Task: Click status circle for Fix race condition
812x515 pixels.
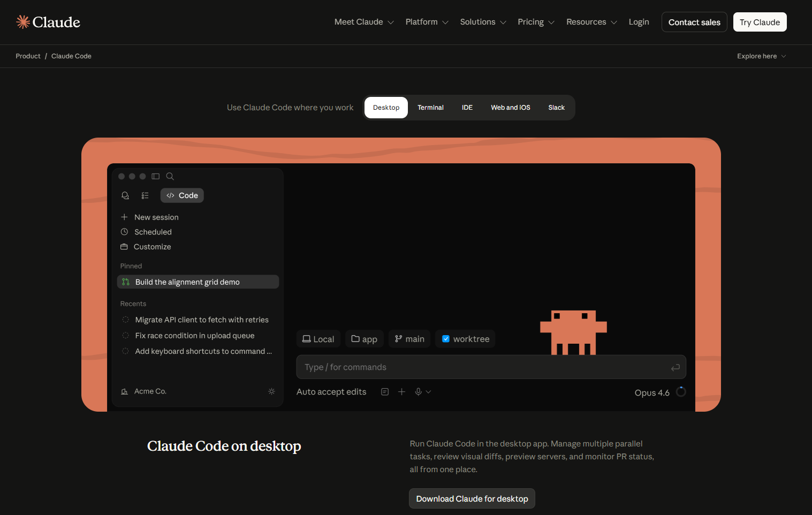Action: point(125,336)
